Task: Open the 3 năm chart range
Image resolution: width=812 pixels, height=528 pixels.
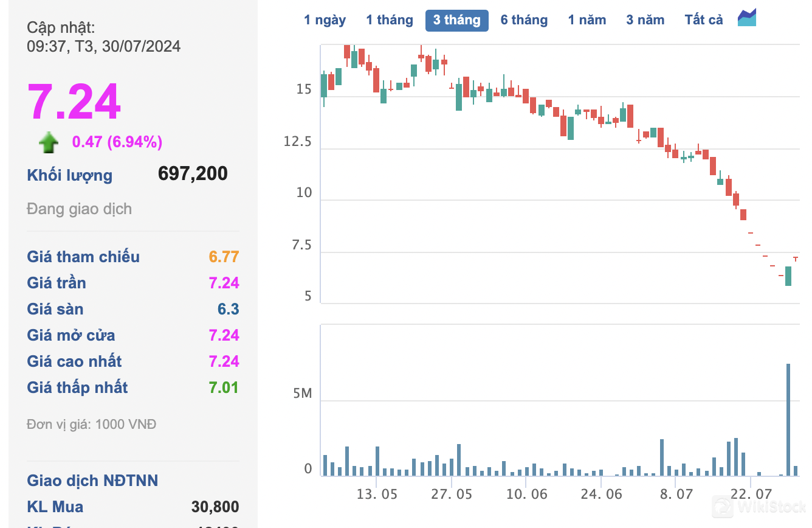Action: click(645, 20)
